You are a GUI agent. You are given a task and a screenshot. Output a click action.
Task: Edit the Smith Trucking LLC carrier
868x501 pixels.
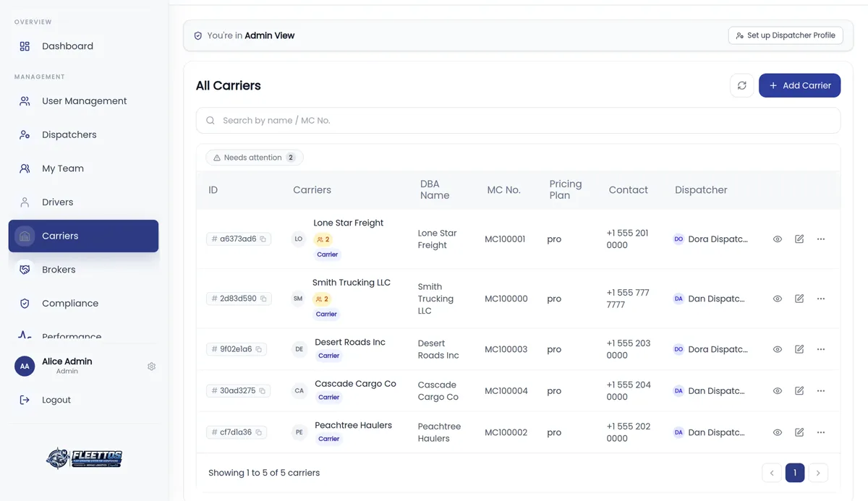(x=799, y=299)
